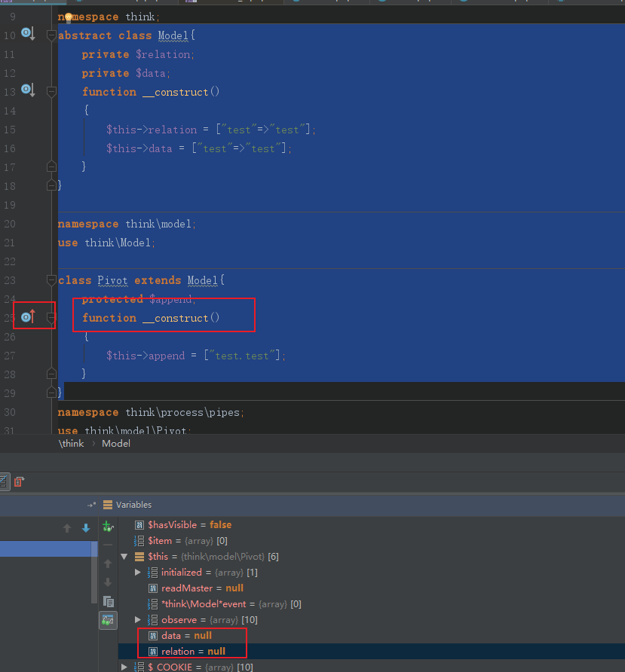625x672 pixels.
Task: Click the stack icon beside Variables title
Action: tap(108, 505)
